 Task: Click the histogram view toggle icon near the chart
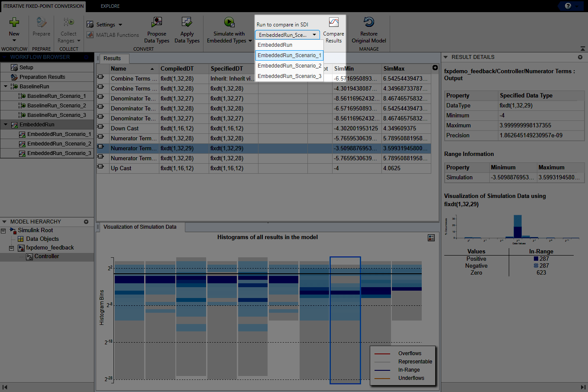click(431, 237)
